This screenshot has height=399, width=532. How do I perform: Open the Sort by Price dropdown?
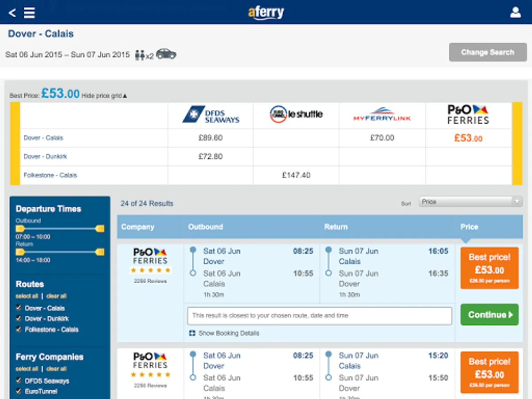coord(471,202)
